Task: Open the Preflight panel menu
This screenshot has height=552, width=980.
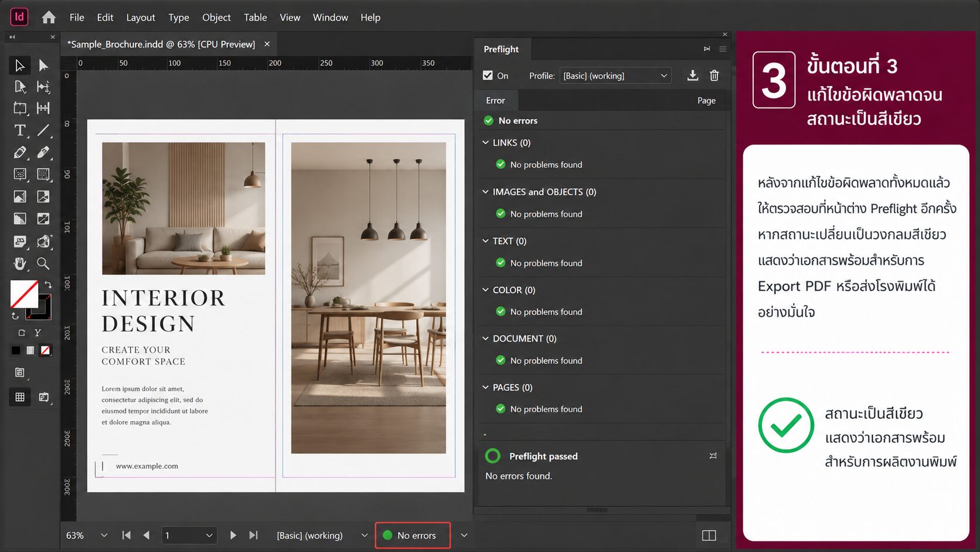Action: point(723,49)
